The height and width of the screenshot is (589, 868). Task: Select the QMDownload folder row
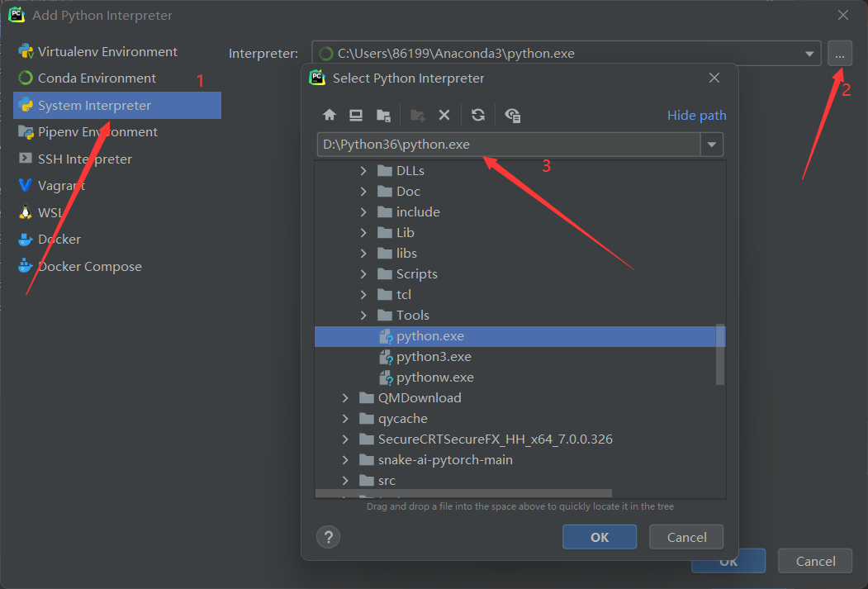click(x=519, y=398)
